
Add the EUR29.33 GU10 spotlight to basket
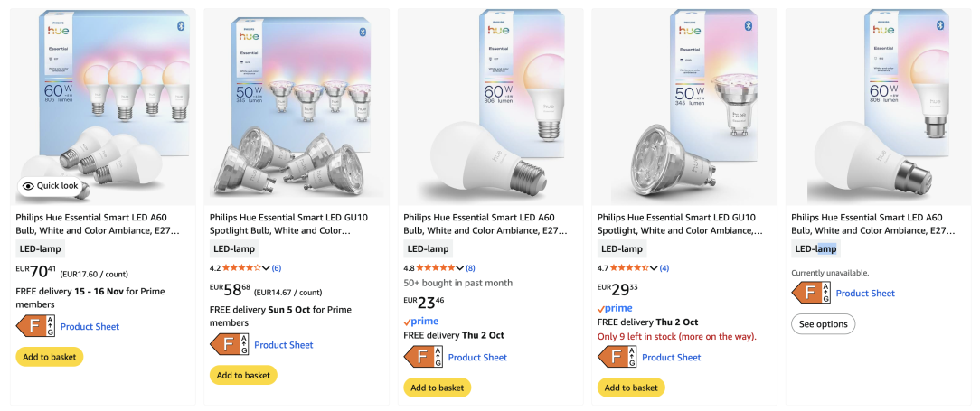point(631,388)
